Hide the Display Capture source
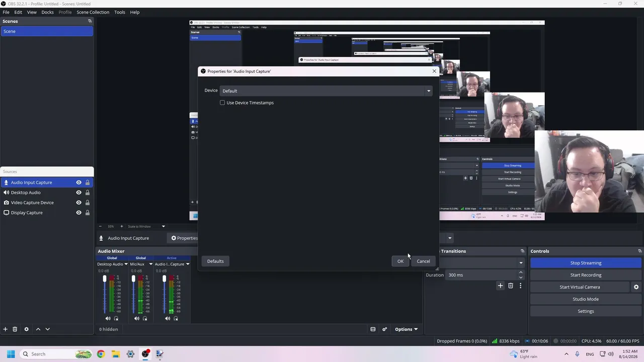644x362 pixels. click(78, 213)
